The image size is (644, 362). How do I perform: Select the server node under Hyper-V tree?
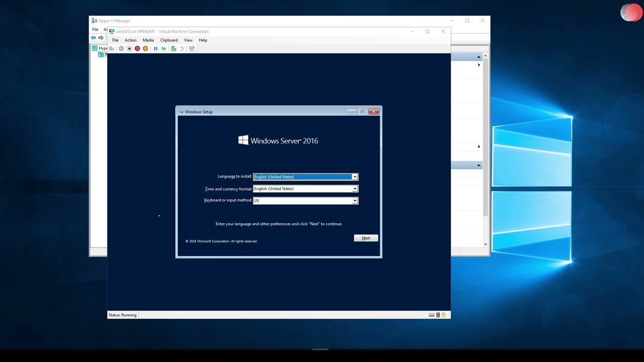coord(102,54)
